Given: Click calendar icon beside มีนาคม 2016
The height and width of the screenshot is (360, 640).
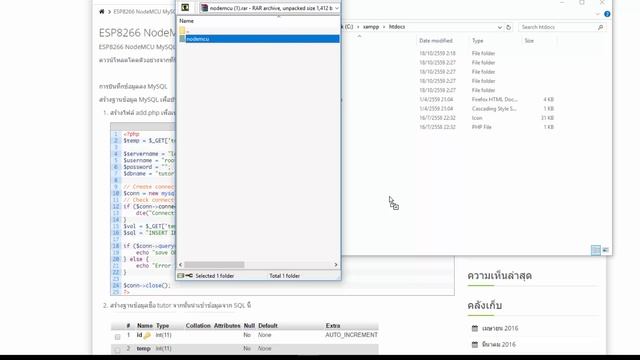Looking at the screenshot, I should (475, 344).
